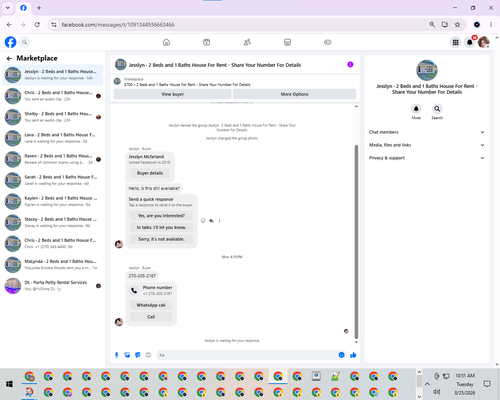
Task: Click the 270-205-2167 phone number message
Action: tap(142, 276)
